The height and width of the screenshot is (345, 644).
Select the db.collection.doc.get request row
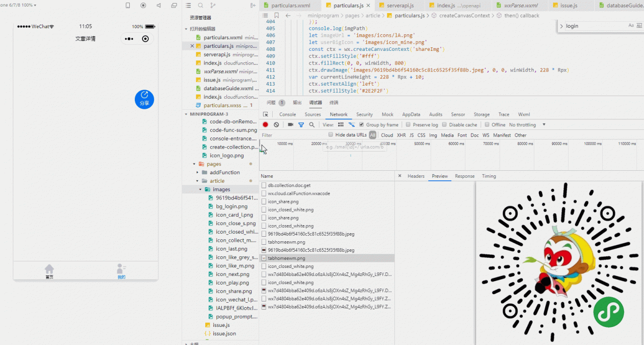click(x=327, y=185)
